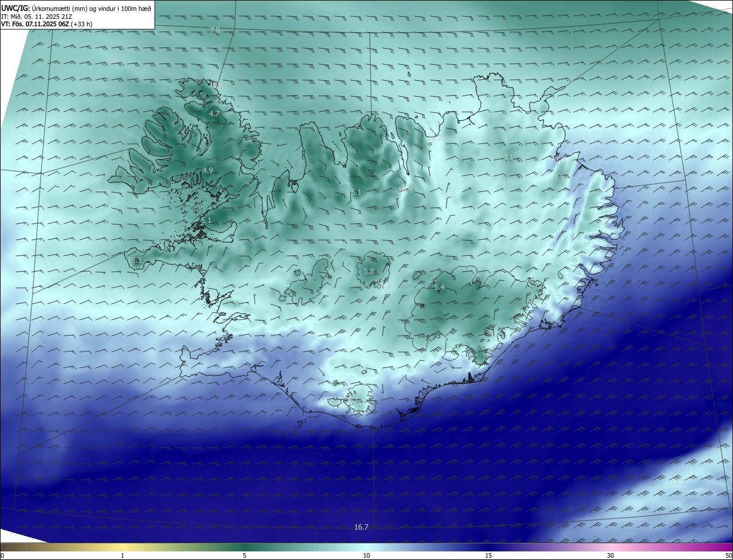Click the 5.4 value label on the large glacier
The image size is (733, 560).
click(439, 287)
